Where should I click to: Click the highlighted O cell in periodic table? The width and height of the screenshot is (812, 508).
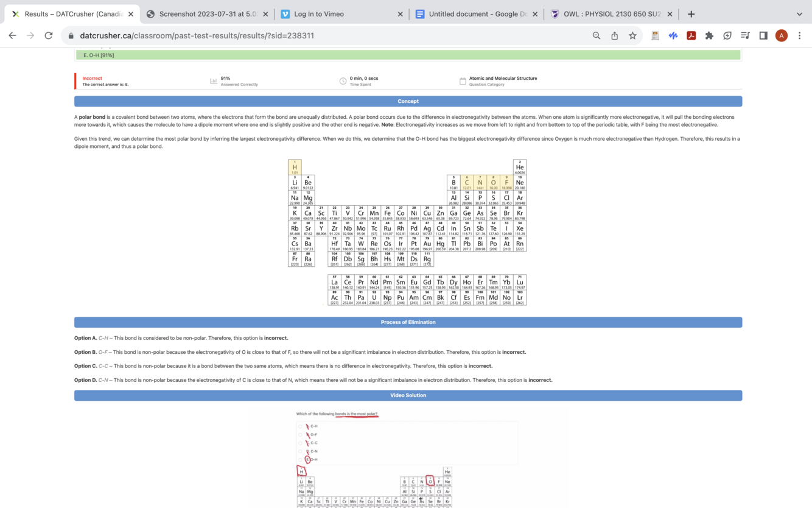click(493, 183)
